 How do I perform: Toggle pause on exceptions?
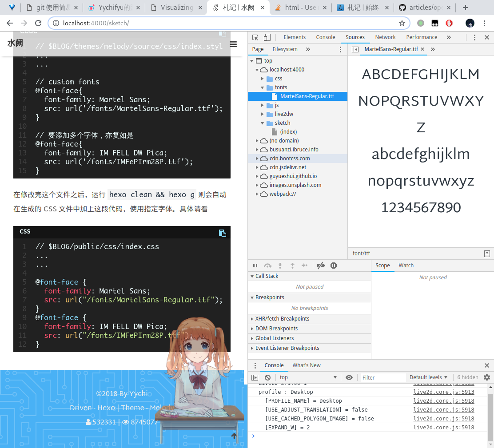[334, 265]
